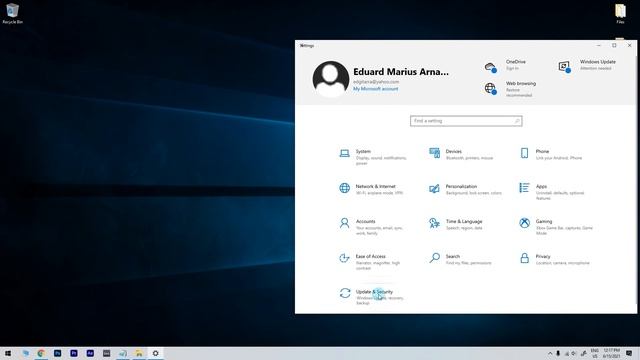Open Update & Security settings
The image size is (640, 360).
[x=371, y=297]
